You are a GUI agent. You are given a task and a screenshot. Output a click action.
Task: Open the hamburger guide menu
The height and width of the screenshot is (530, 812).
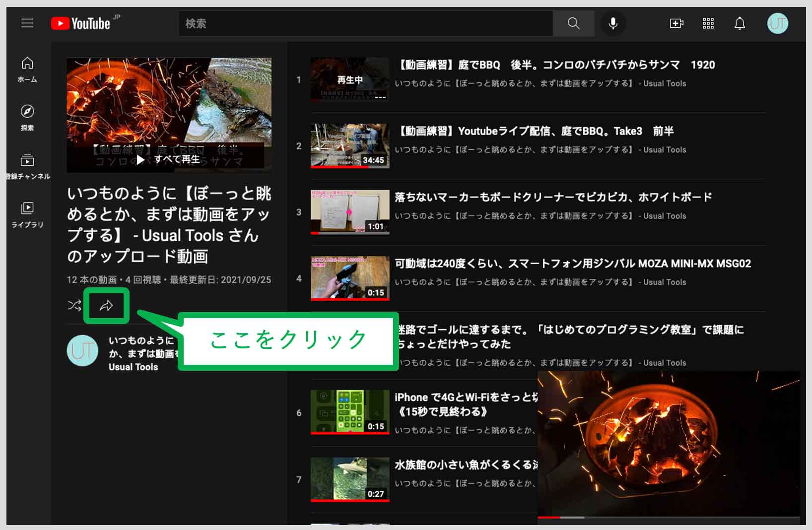[27, 23]
